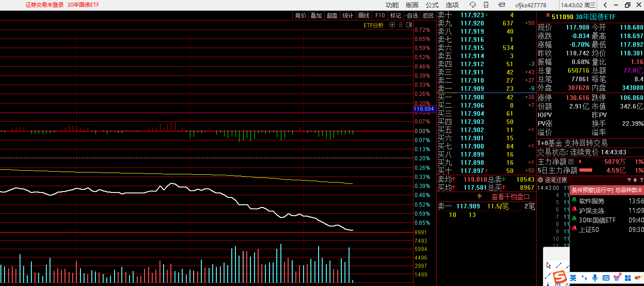
Task: Open the 选项 menu
Action: click(x=452, y=5)
